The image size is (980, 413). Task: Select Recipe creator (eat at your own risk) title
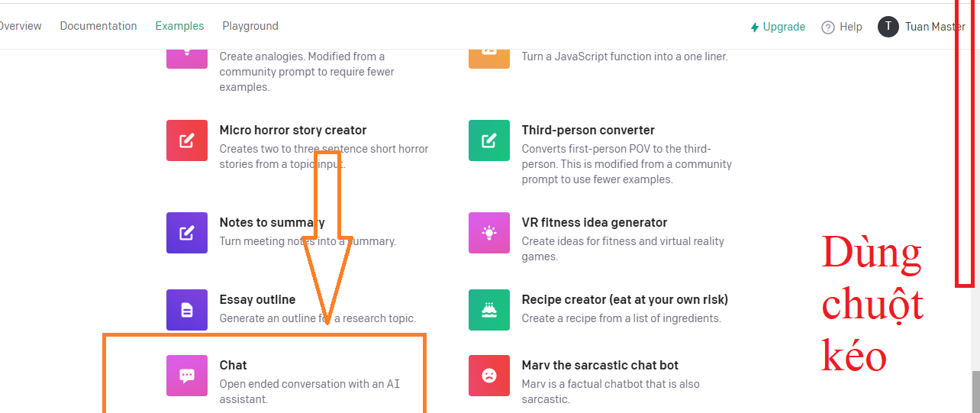point(624,299)
